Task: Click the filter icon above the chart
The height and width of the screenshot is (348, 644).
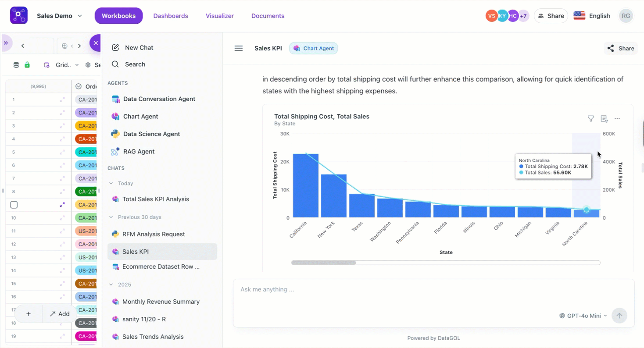Action: (590, 119)
